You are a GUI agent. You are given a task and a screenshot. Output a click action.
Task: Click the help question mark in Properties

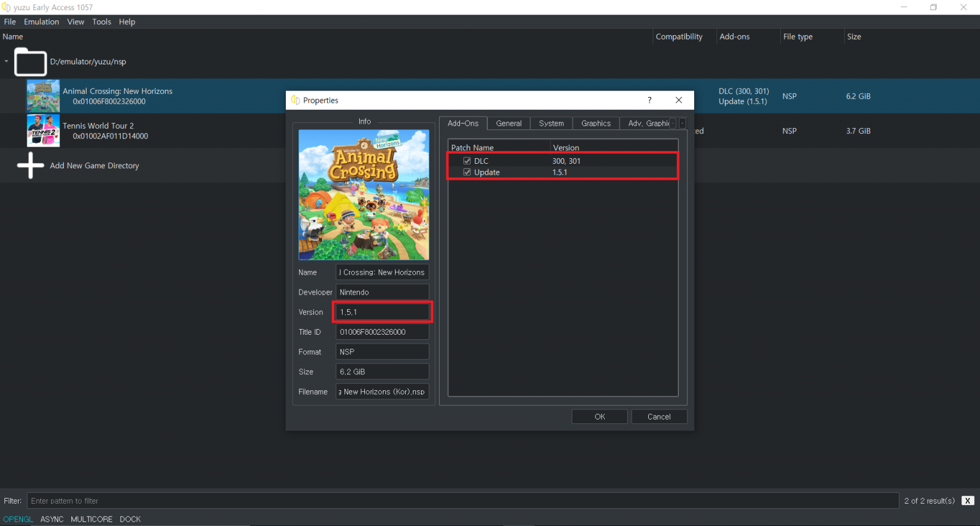(650, 100)
